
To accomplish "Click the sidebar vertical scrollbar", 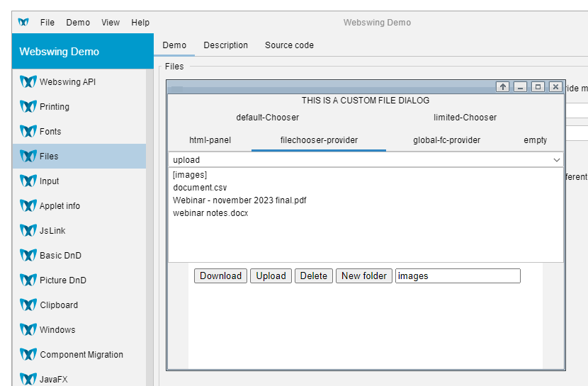I will [149, 227].
